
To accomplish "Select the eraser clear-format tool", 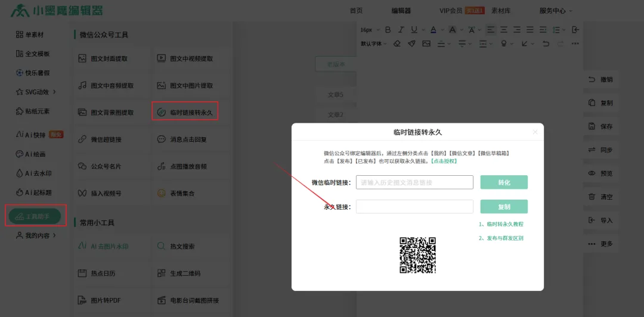I will coord(397,43).
